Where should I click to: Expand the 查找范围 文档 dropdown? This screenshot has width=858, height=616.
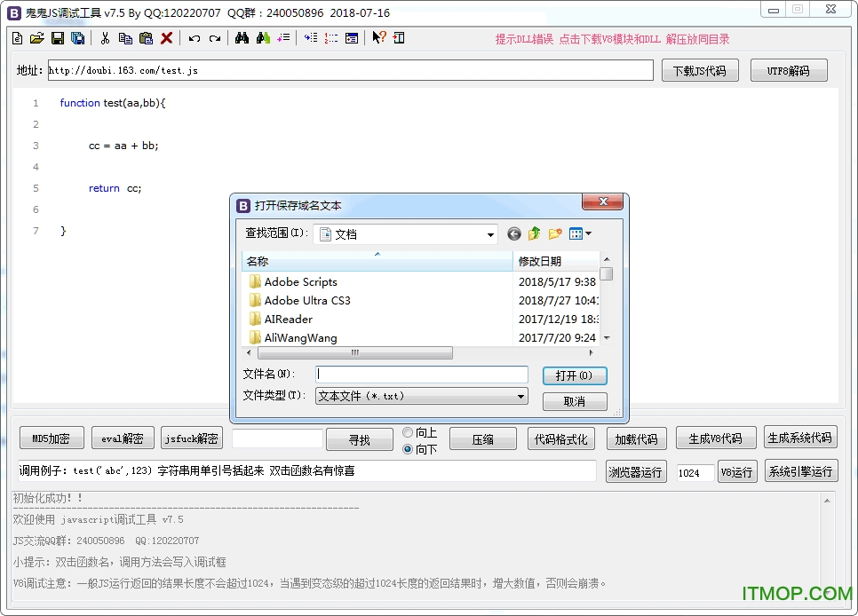coord(490,234)
